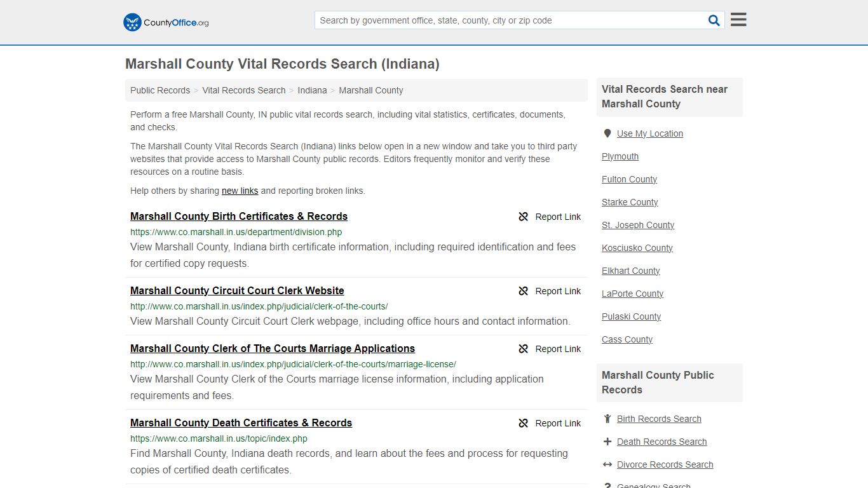Click Use My Location
The height and width of the screenshot is (488, 868).
[x=650, y=133]
